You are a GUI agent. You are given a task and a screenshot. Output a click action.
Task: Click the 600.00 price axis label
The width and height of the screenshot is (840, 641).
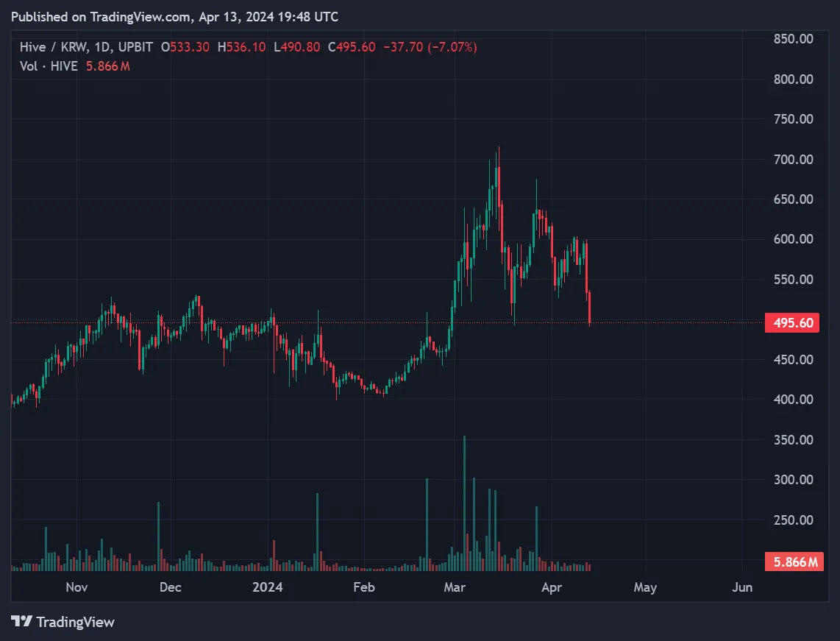coord(794,239)
